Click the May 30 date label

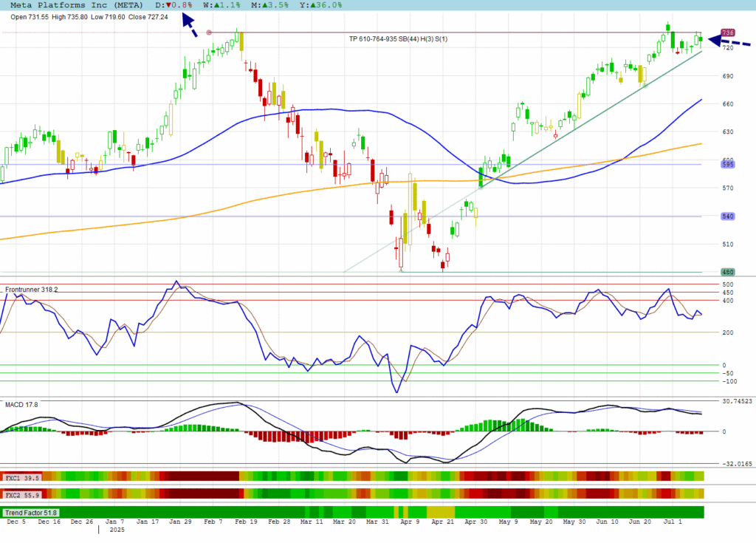point(574,522)
